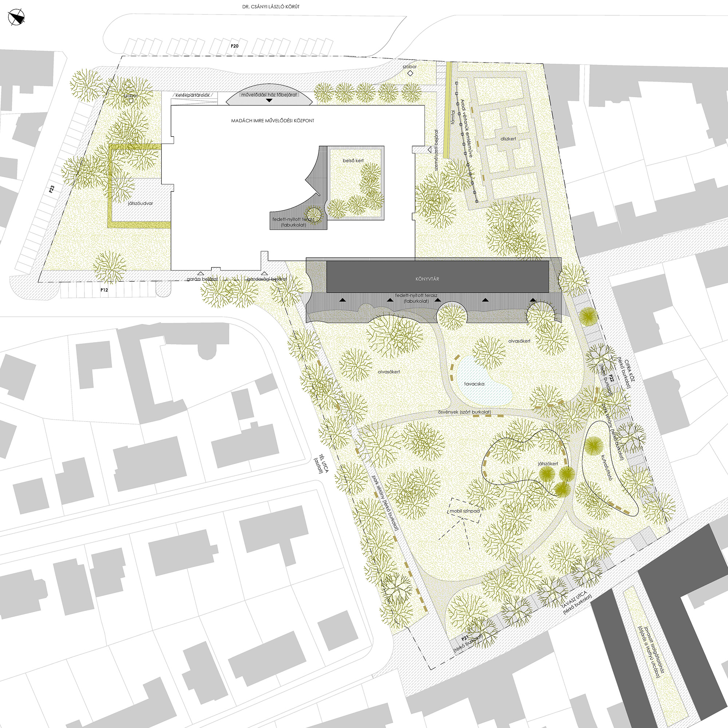The width and height of the screenshot is (728, 728).
Task: Click the north arrow compass symbol
Action: coord(17,18)
